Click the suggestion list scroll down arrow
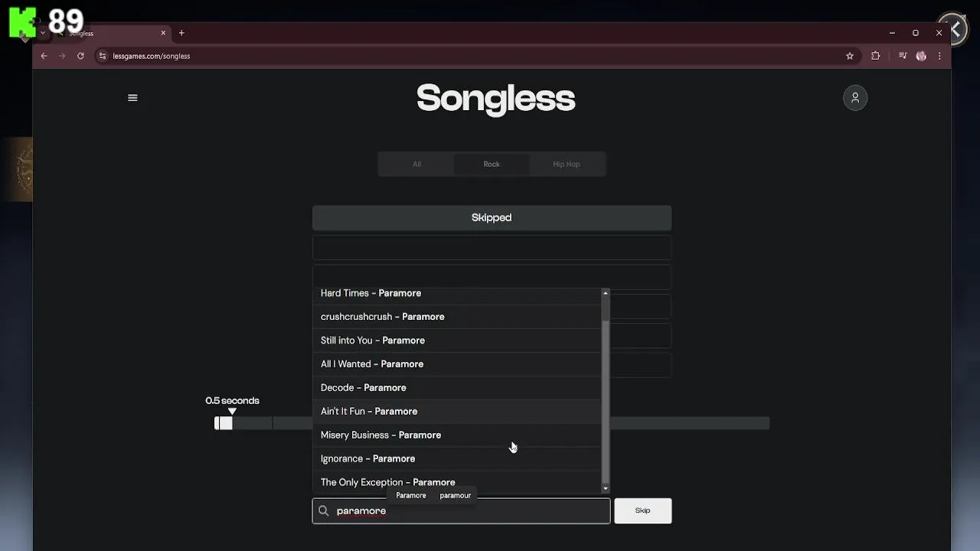This screenshot has width=980, height=551. point(606,488)
